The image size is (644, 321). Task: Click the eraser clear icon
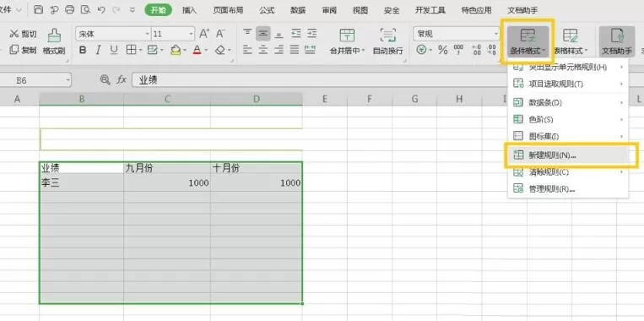point(220,50)
